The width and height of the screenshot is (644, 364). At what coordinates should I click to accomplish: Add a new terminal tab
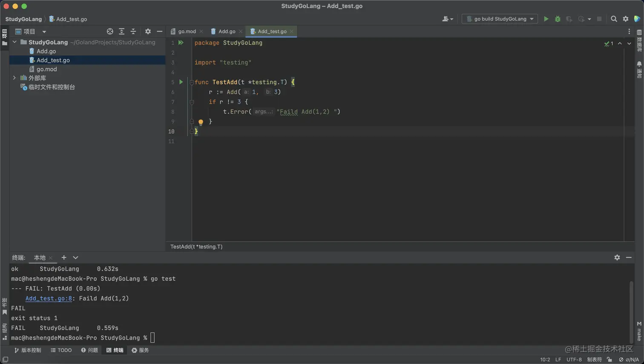pyautogui.click(x=64, y=257)
